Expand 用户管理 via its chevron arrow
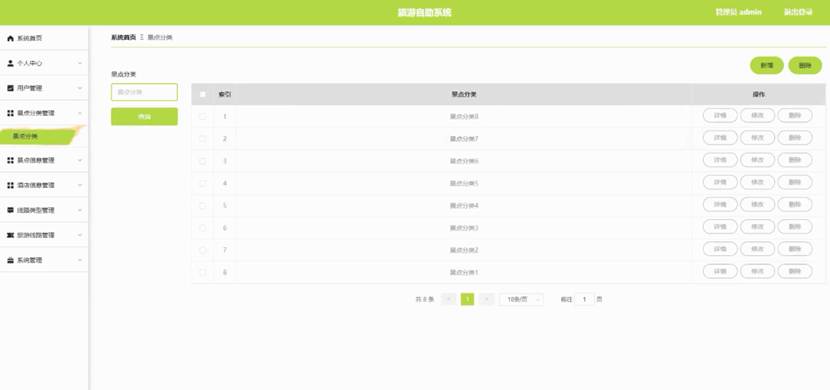830x390 pixels. point(80,88)
